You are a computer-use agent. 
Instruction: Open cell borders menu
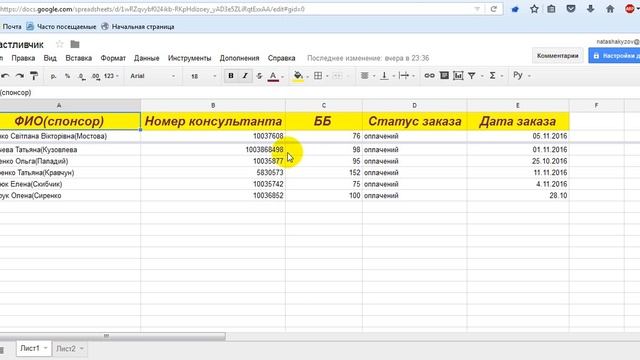coord(318,76)
